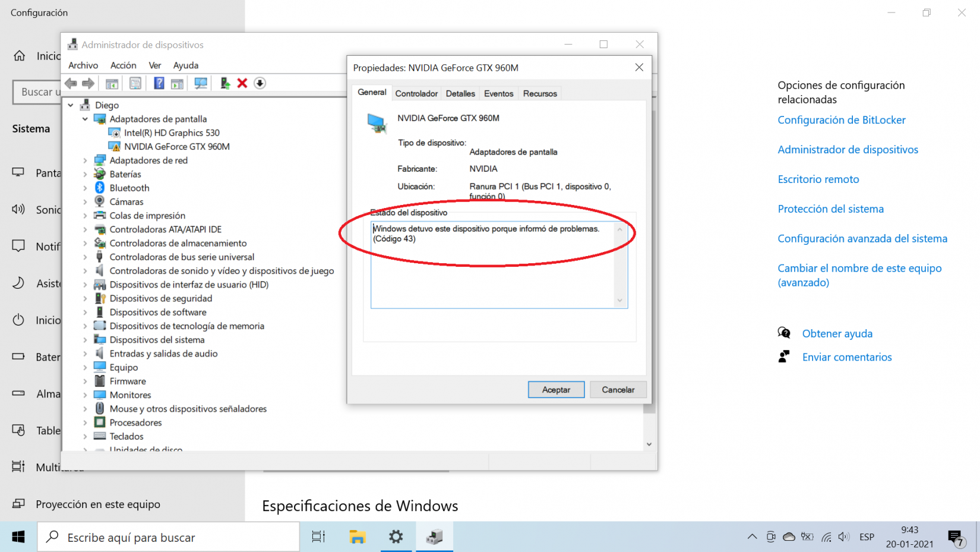Click the mouse icon for Mouse y otros dispositivos señaladores
The height and width of the screenshot is (552, 980).
[100, 409]
